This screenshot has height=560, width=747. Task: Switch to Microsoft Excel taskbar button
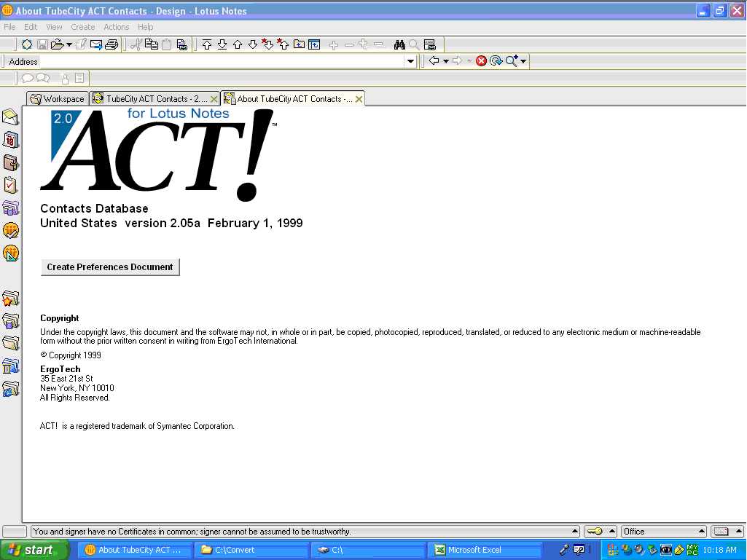pos(485,550)
